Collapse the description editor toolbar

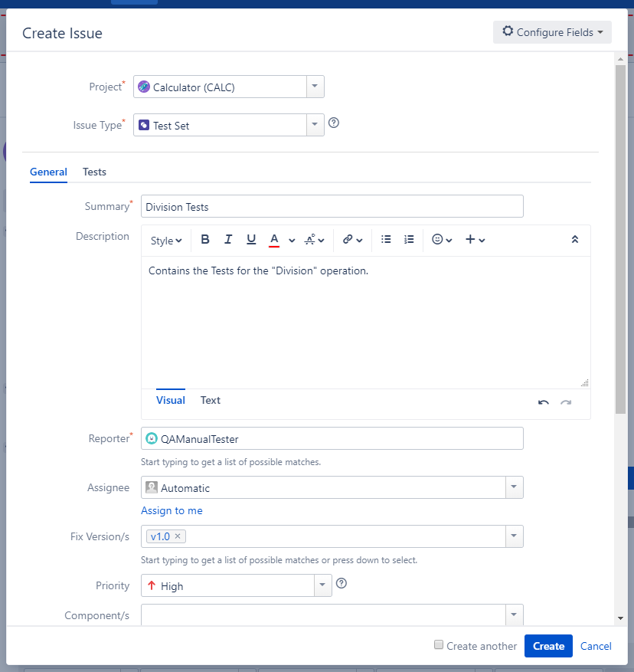pos(575,239)
